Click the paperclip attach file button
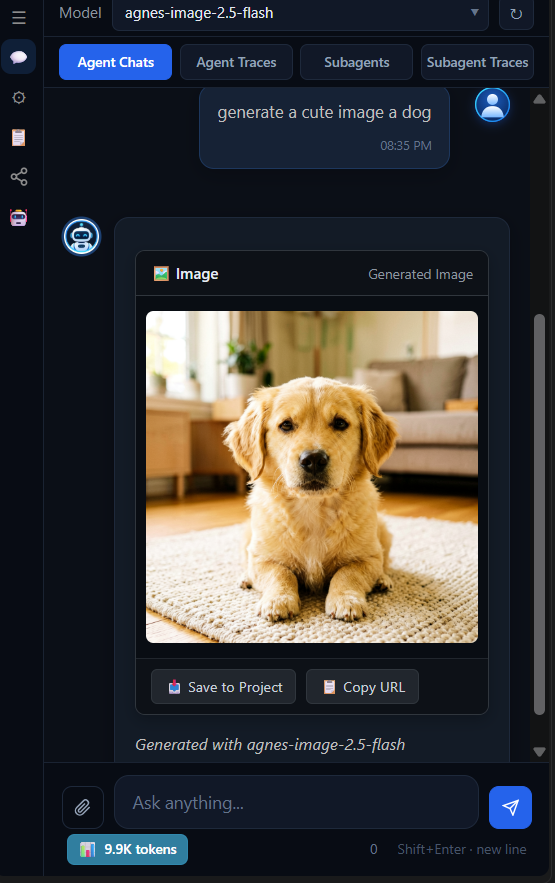This screenshot has height=883, width=555. (x=83, y=807)
